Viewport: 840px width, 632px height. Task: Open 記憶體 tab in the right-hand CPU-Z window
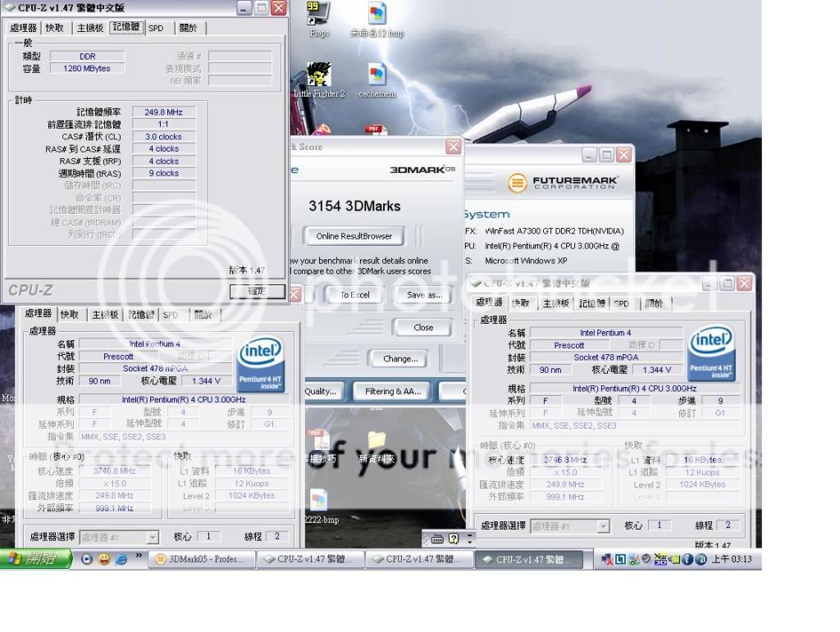pyautogui.click(x=592, y=303)
